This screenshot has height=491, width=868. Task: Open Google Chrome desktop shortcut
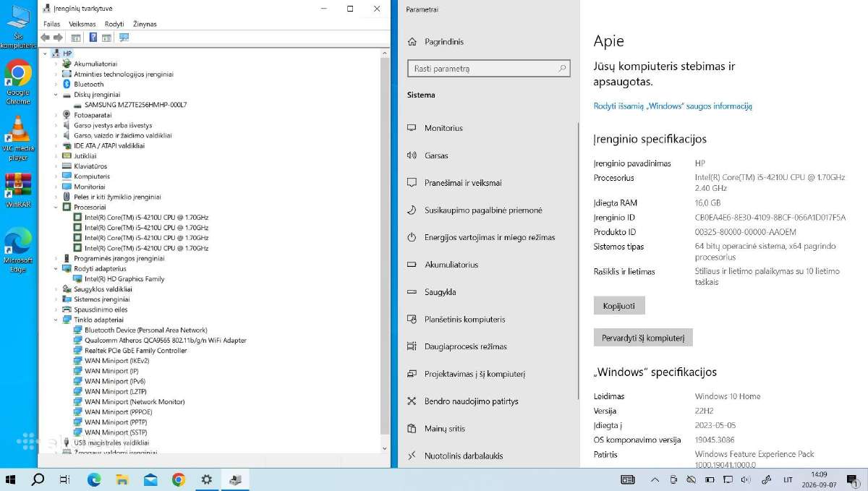[18, 82]
